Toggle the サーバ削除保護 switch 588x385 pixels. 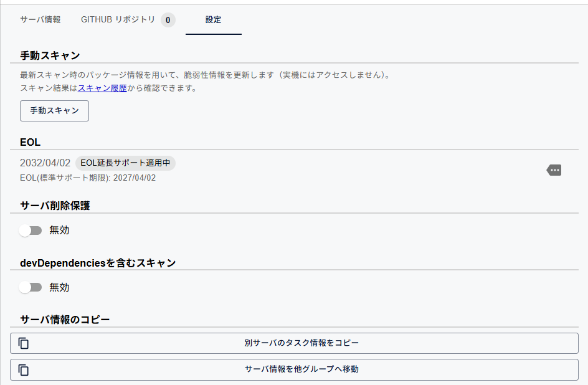coord(31,231)
